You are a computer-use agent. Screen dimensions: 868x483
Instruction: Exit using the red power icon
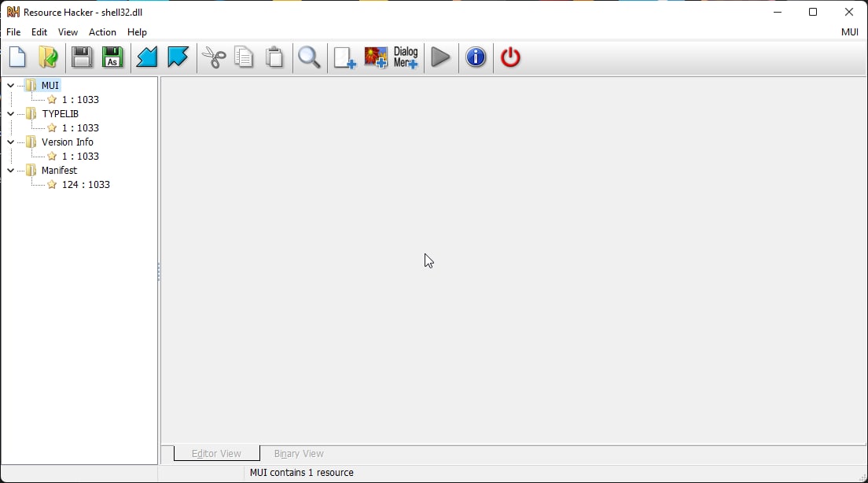click(510, 57)
